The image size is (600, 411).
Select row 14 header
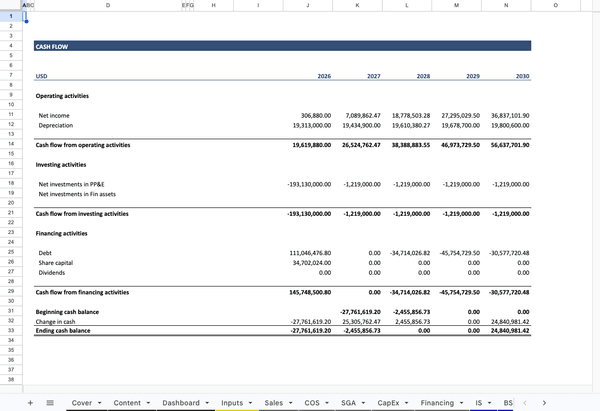pos(10,144)
